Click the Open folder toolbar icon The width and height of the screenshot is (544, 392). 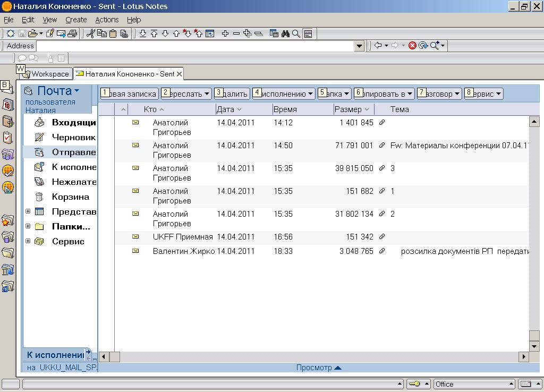pos(32,33)
